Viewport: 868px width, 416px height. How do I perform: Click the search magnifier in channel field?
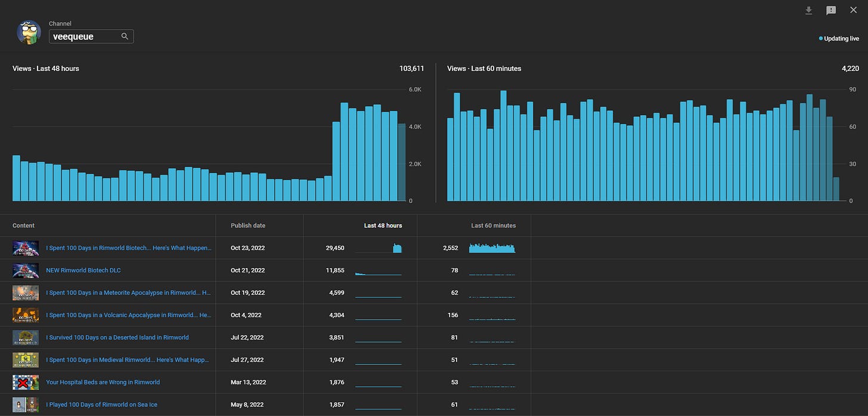[125, 36]
